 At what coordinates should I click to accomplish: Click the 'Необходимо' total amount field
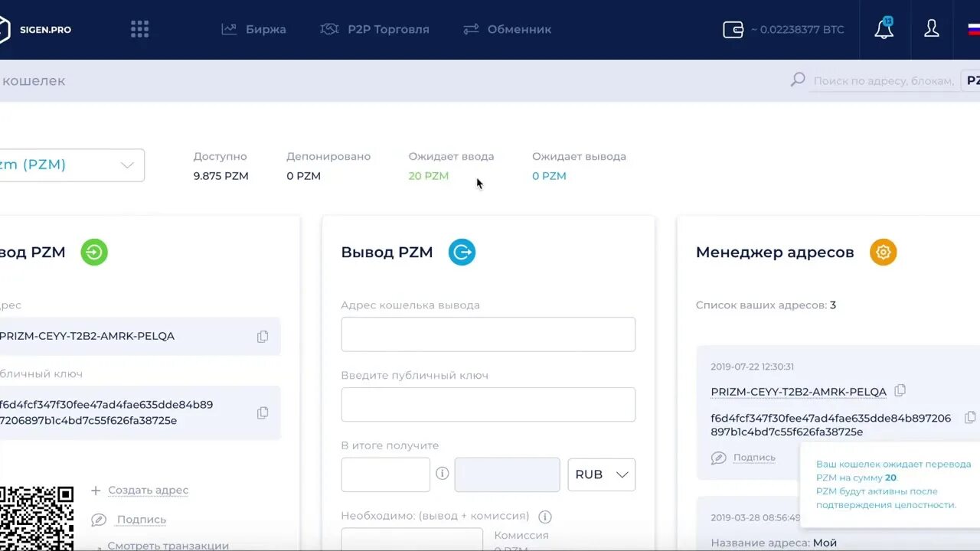412,539
